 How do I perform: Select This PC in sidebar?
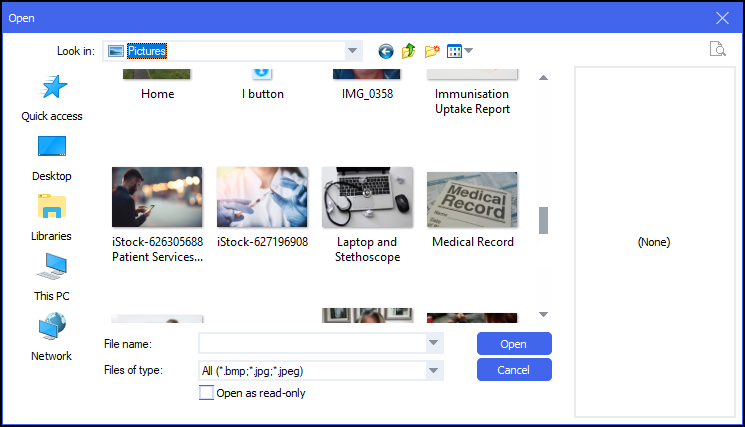(52, 277)
